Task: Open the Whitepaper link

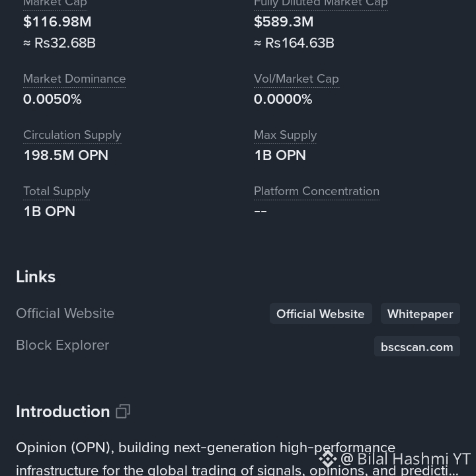Action: click(x=420, y=313)
